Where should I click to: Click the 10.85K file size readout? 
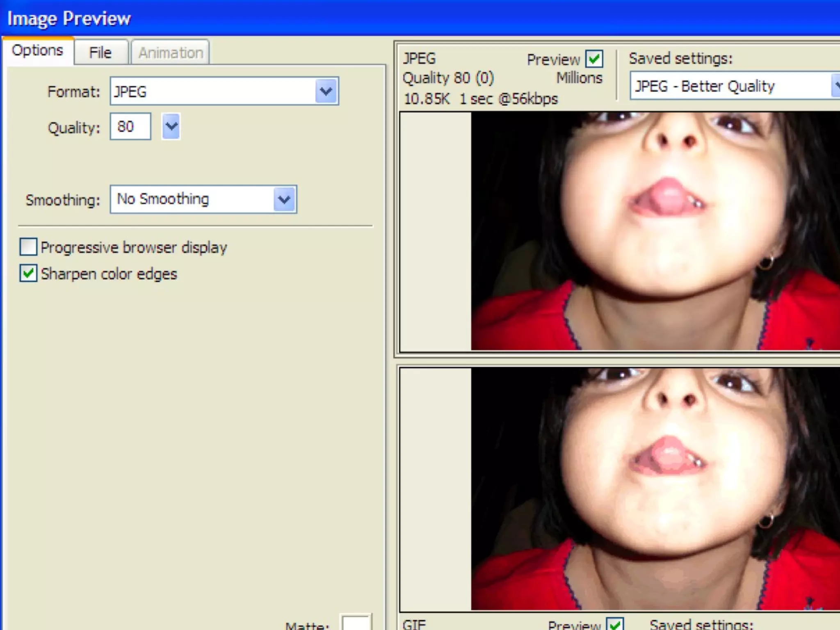click(427, 99)
